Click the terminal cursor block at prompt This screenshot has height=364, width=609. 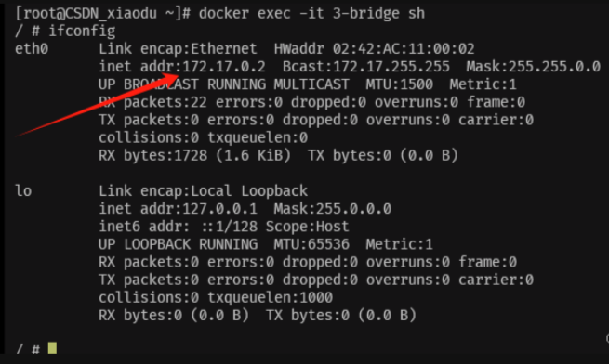[52, 347]
